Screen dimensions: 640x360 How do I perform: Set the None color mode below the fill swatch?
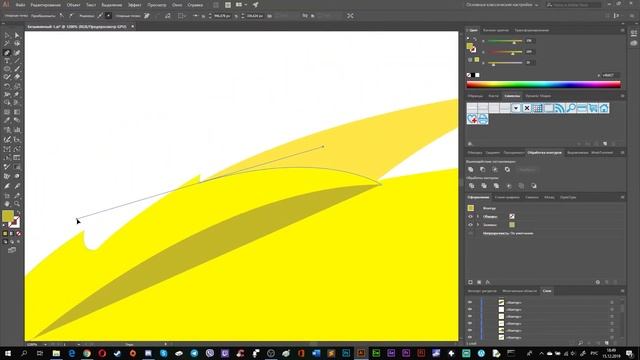pos(18,233)
